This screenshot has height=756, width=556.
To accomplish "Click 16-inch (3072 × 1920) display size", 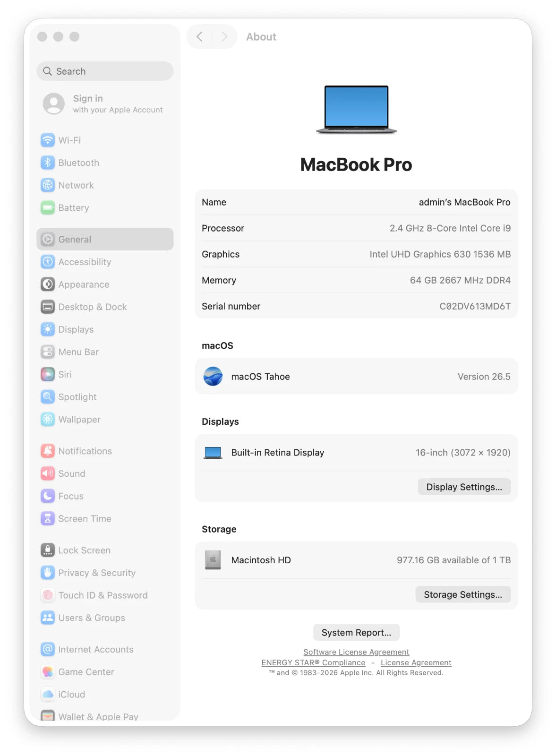I will coord(463,453).
